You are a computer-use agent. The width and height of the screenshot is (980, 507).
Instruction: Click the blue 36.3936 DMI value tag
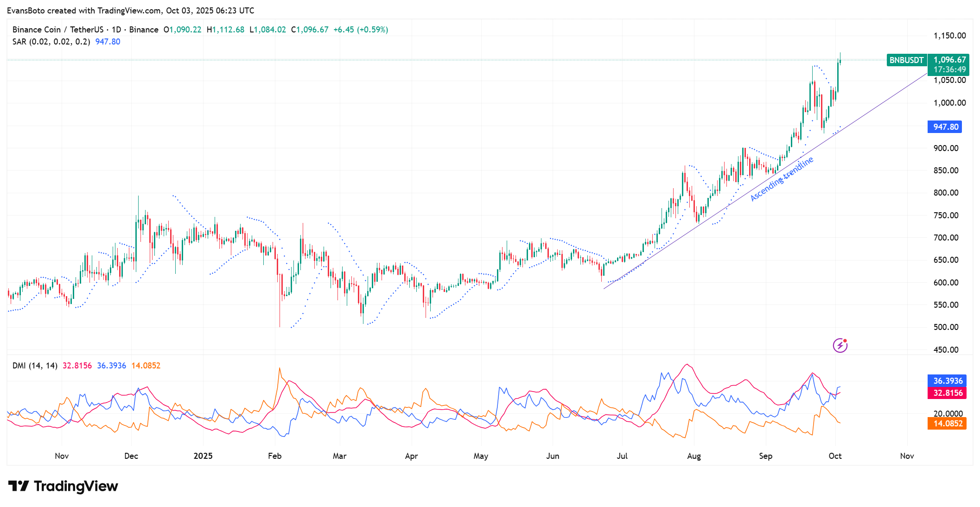[947, 381]
